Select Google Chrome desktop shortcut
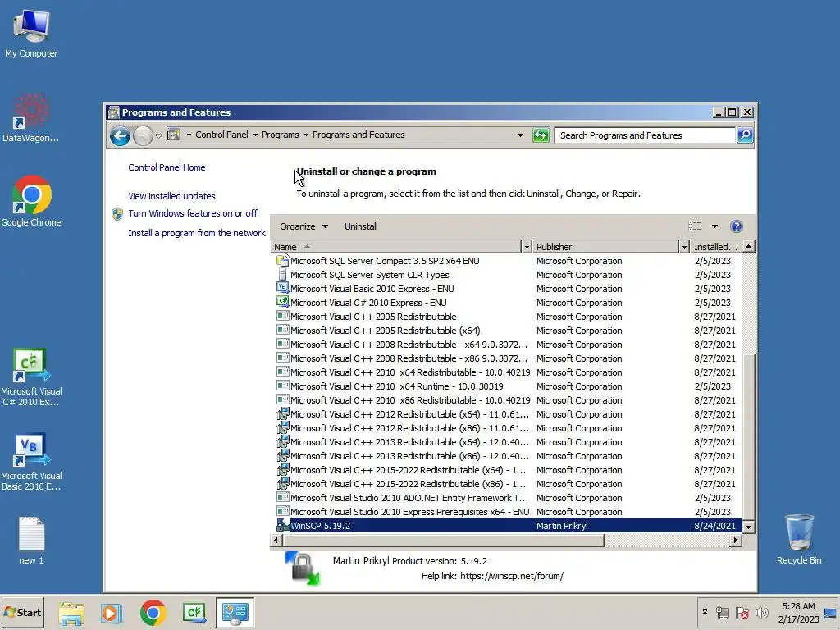840x630 pixels. (31, 202)
